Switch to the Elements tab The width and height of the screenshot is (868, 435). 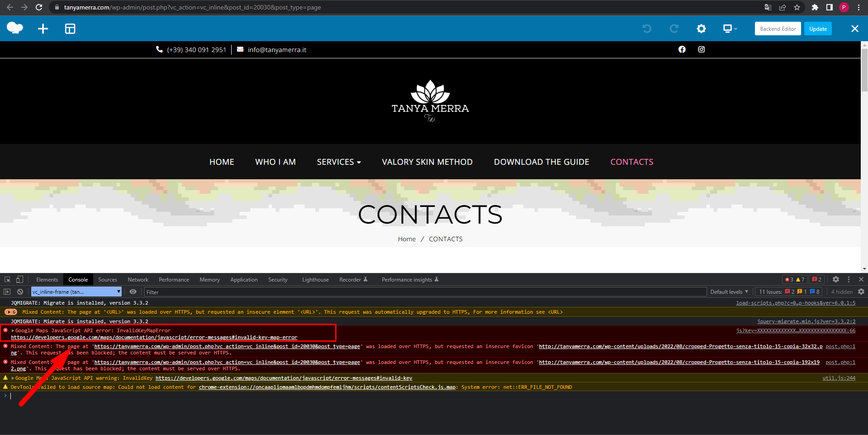47,280
